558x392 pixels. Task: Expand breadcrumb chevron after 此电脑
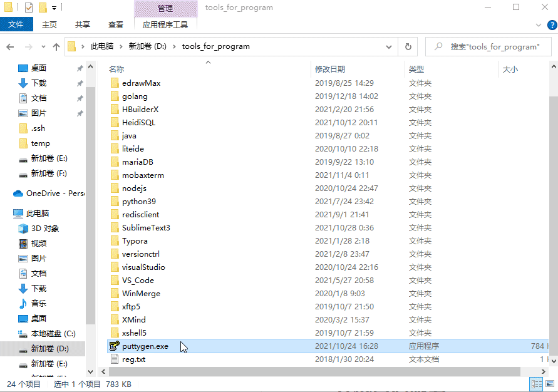[121, 46]
